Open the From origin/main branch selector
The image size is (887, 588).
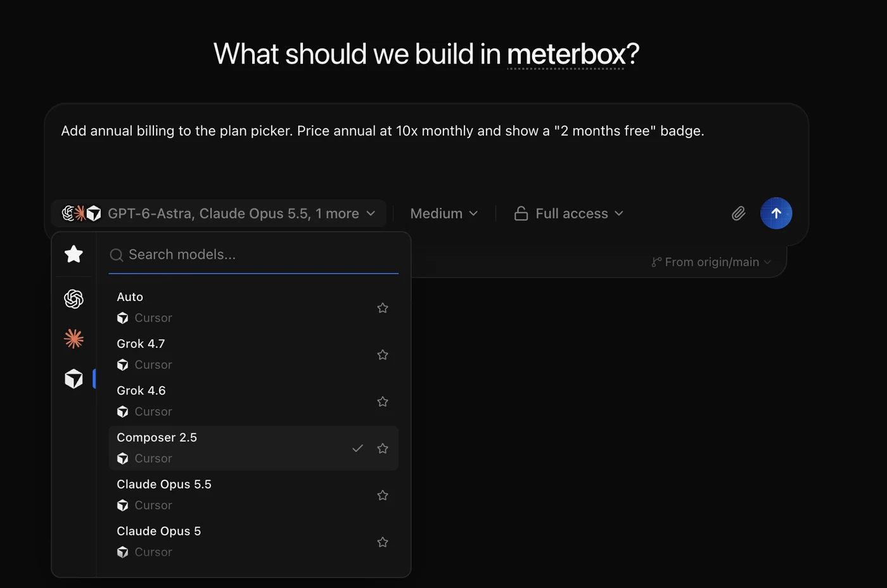coord(711,262)
